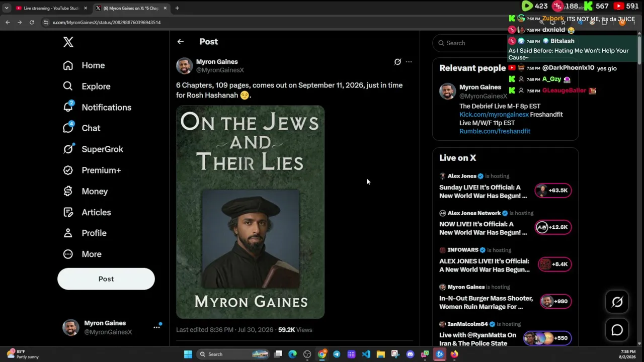The width and height of the screenshot is (644, 362).
Task: Open the More menu in the sidebar
Action: pyautogui.click(x=82, y=254)
